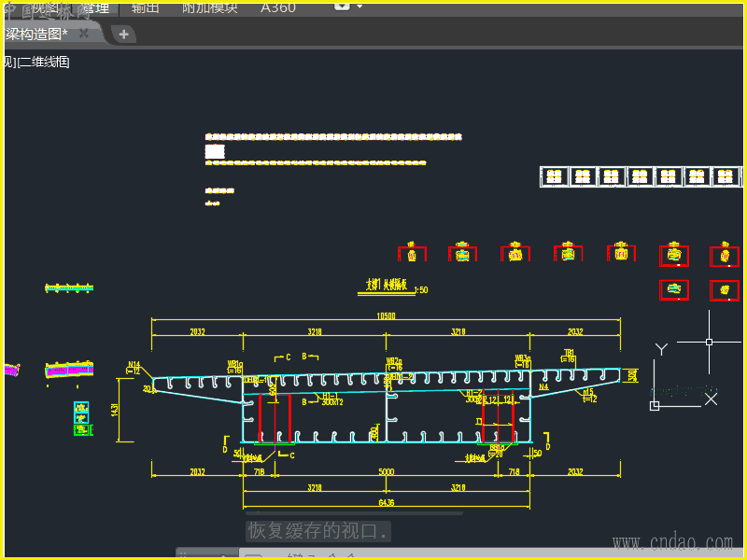Select the WB1a web plate label

[x=235, y=364]
